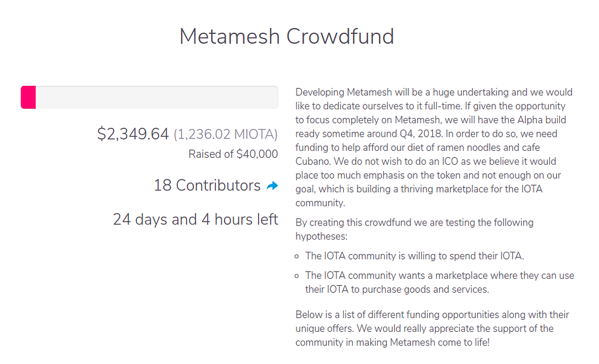
Task: Click the Metamesh Crowdfund heading
Action: [x=287, y=36]
